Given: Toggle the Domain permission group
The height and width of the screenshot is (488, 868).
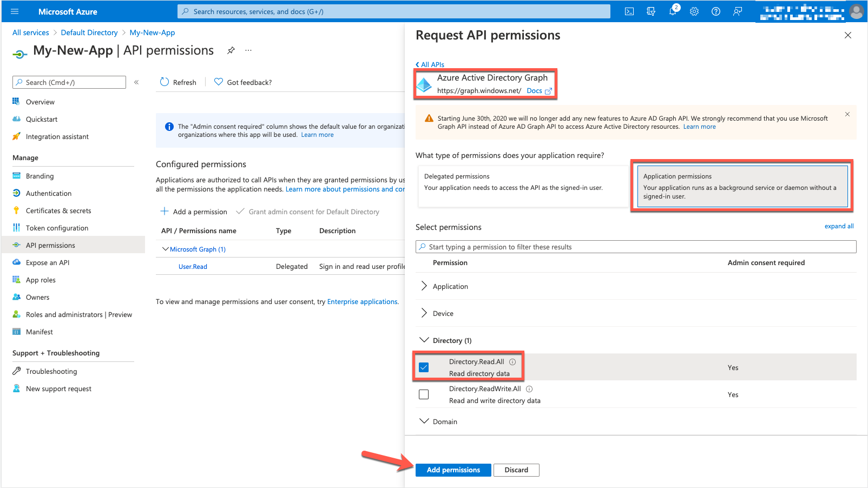Looking at the screenshot, I should tap(424, 421).
